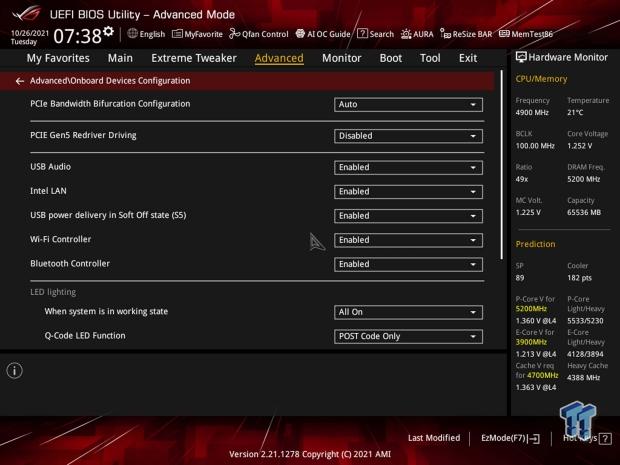Open the Q-Code LED Function dropdown
The height and width of the screenshot is (465, 620).
[408, 336]
